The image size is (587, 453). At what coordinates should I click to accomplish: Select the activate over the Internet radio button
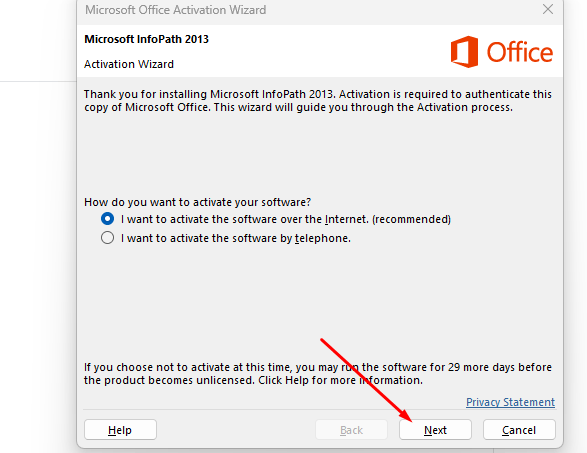coord(107,219)
